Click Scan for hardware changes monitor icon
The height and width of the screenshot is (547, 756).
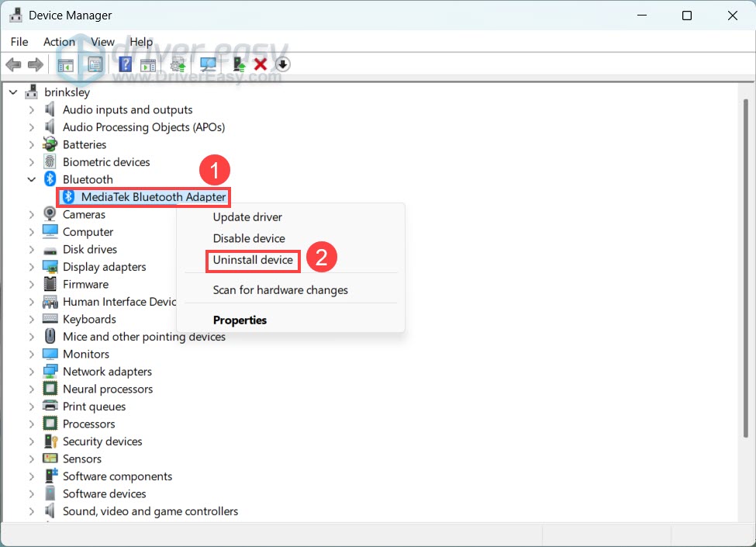(208, 64)
